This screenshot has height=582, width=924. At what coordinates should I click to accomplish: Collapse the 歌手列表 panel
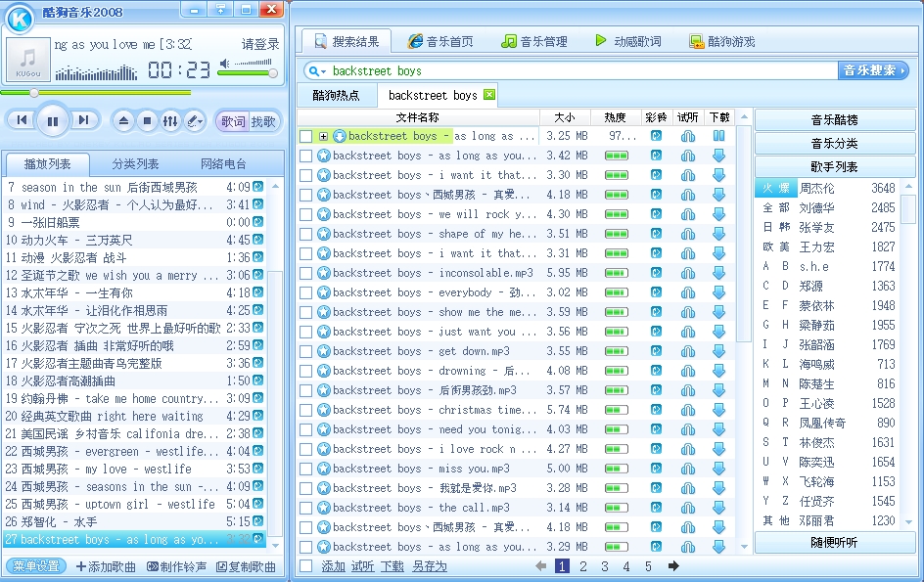[x=834, y=167]
